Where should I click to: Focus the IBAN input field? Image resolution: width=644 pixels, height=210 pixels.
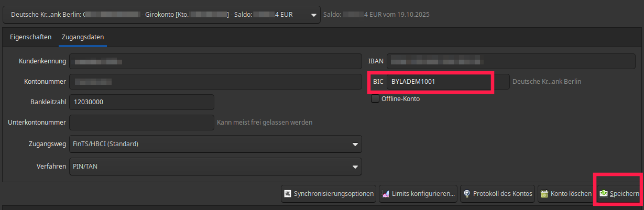511,61
